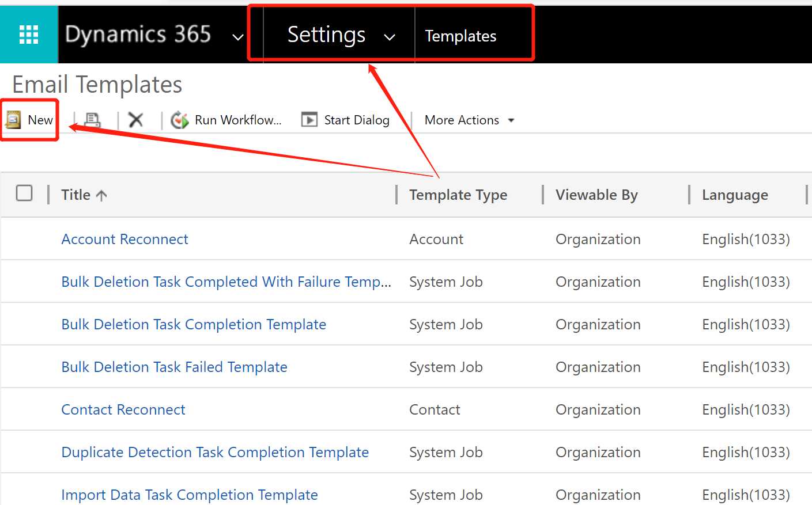Sort by Language column header
This screenshot has height=505, width=812.
coord(735,195)
